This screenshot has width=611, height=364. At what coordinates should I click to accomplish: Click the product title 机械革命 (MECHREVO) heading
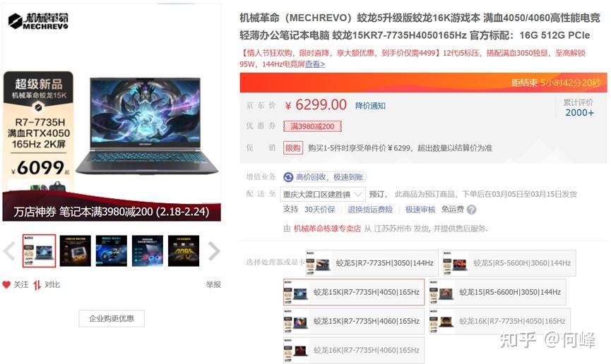pos(420,27)
